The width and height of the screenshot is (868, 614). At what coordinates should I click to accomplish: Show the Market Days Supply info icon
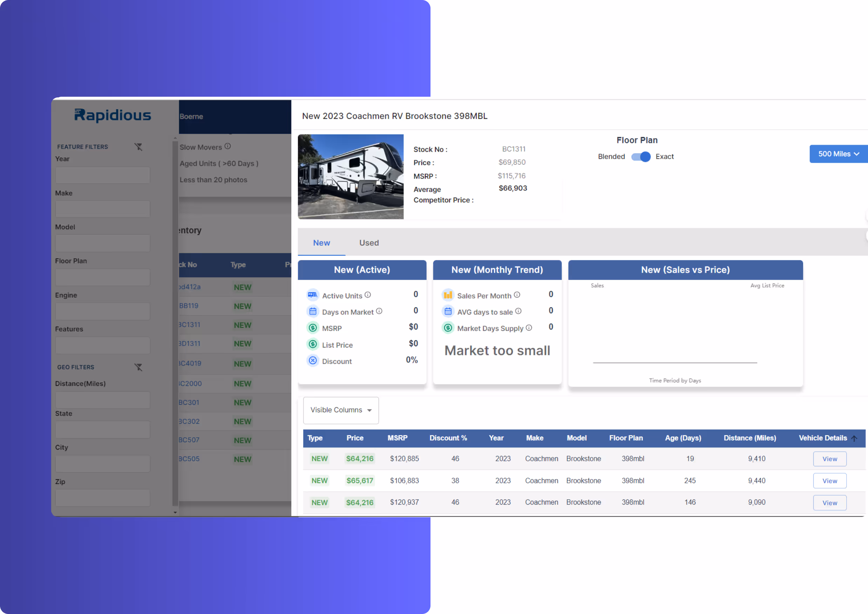pyautogui.click(x=529, y=328)
